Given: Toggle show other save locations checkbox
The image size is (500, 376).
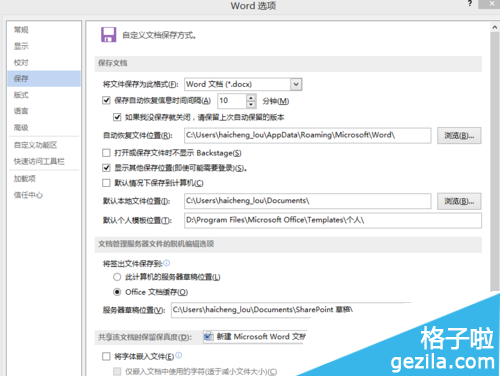Looking at the screenshot, I should click(106, 168).
